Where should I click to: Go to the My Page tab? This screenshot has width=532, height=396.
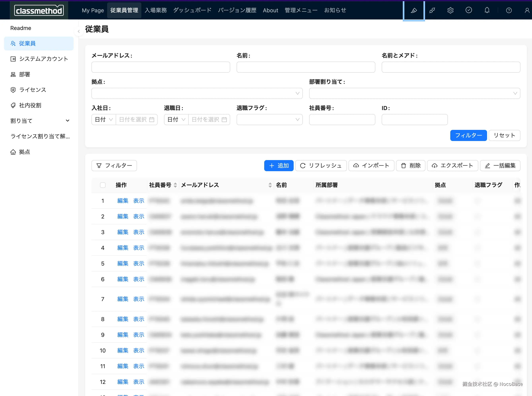click(x=93, y=10)
